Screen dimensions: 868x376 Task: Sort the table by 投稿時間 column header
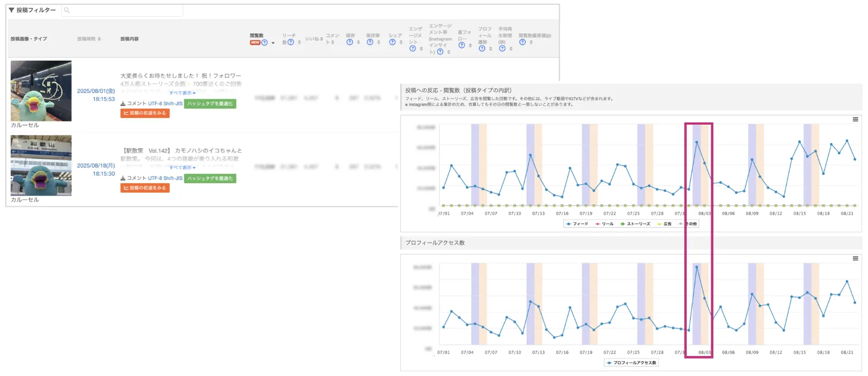[x=88, y=39]
